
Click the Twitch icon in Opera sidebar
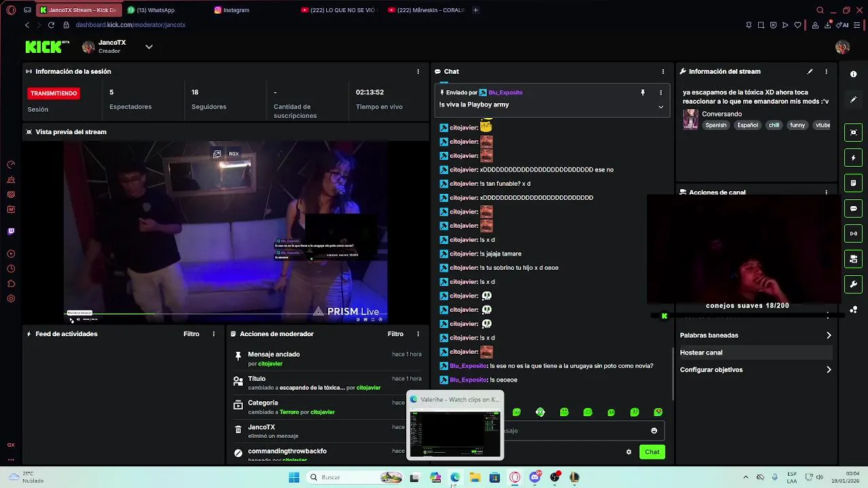pos(11,231)
